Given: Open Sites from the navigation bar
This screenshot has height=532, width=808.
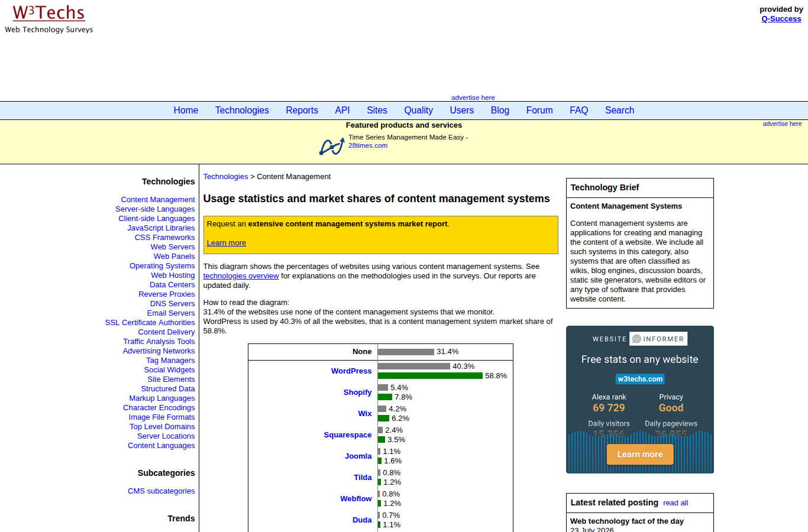Looking at the screenshot, I should pyautogui.click(x=377, y=111).
